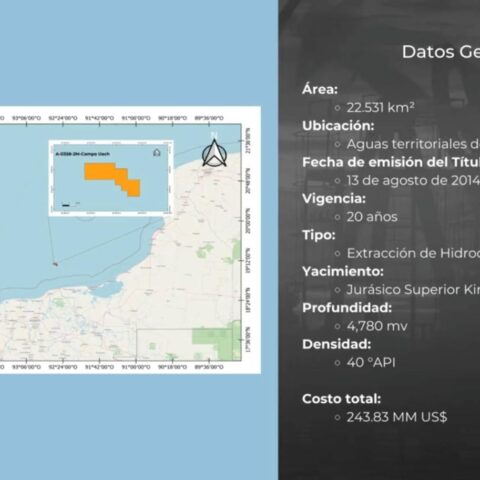This screenshot has width=480, height=480.
Task: Click the small icon in the inset map
Action: pos(157,153)
